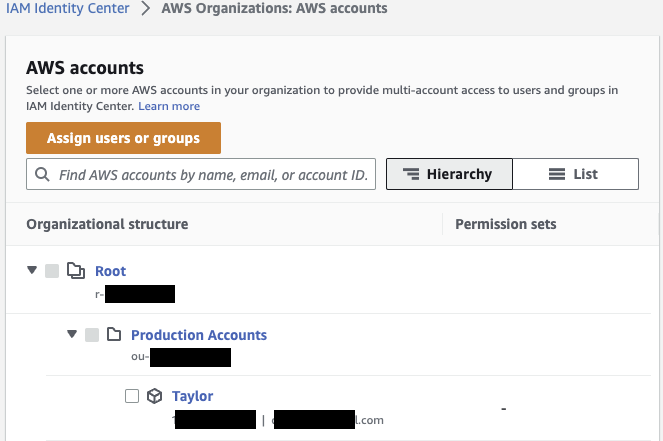Click the AWS accounts heading
663x441 pixels.
(85, 68)
